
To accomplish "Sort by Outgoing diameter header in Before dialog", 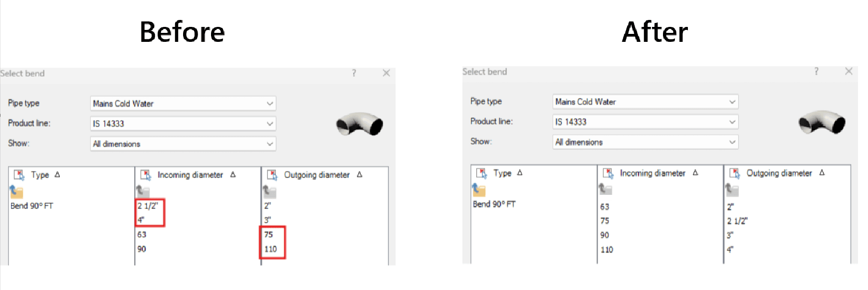I will click(x=317, y=175).
